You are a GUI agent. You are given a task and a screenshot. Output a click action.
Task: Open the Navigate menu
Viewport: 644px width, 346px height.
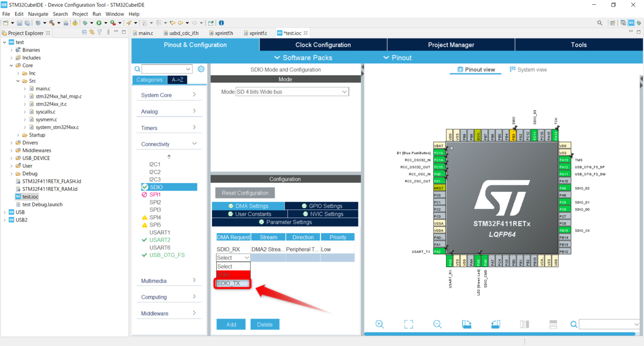(x=38, y=14)
